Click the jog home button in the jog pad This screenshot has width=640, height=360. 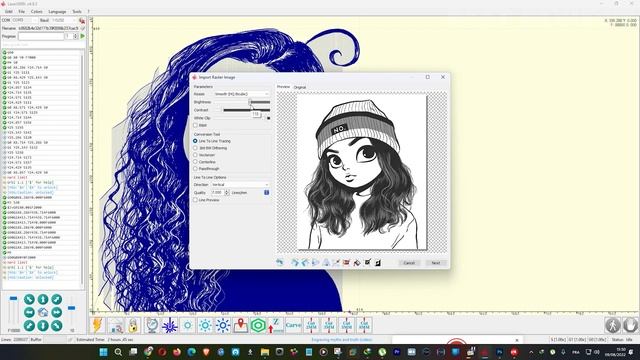tap(43, 313)
